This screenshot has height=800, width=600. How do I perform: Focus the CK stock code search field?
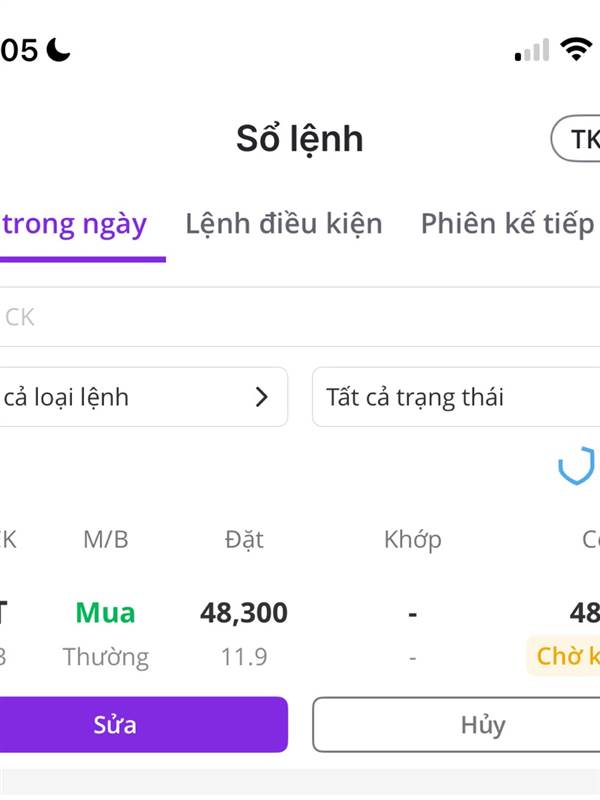300,317
